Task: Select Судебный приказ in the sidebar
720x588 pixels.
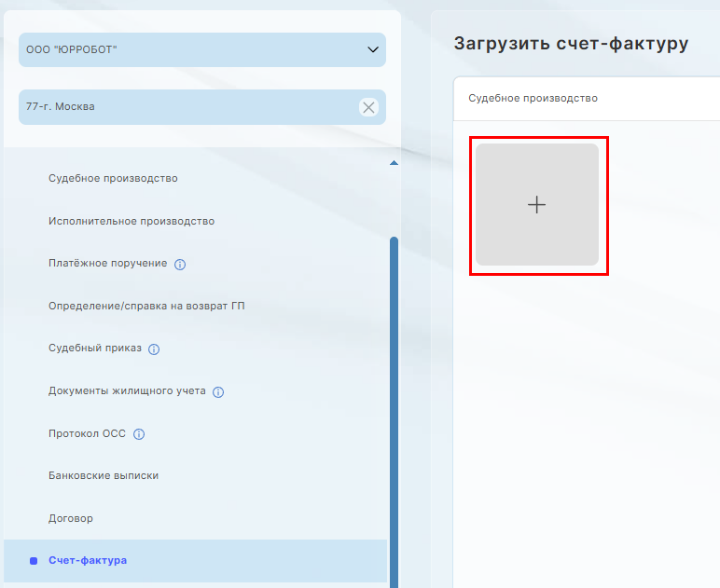Action: click(95, 349)
